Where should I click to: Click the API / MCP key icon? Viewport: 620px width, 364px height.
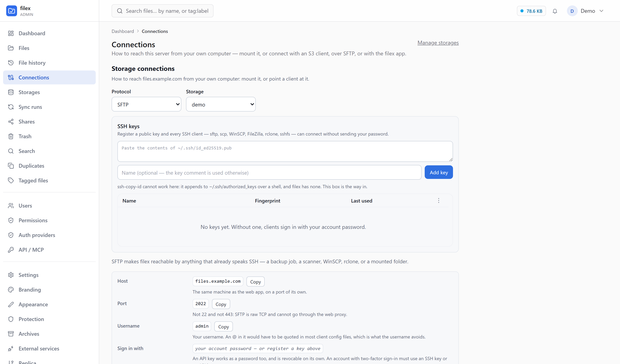(x=11, y=250)
